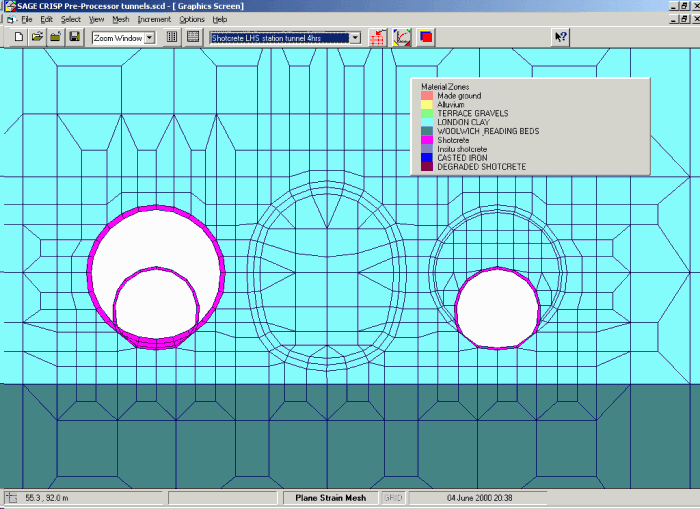700x509 pixels.
Task: Restore down the main application window
Action: pyautogui.click(x=685, y=6)
